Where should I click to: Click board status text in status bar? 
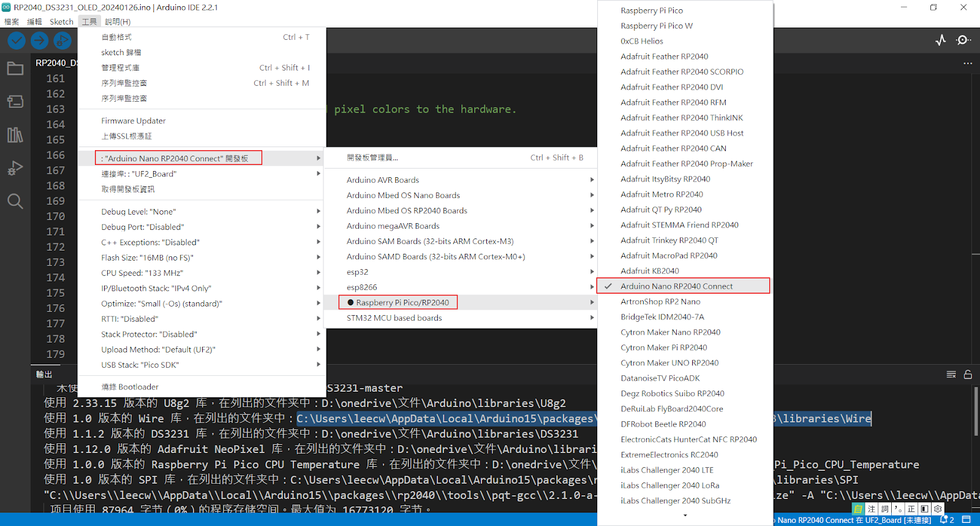pyautogui.click(x=853, y=520)
